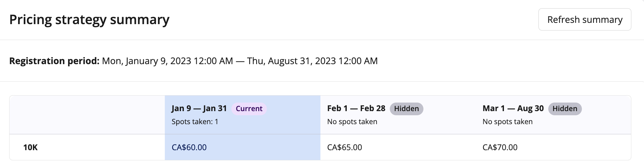Click the Pricing strategy summary heading

[89, 20]
